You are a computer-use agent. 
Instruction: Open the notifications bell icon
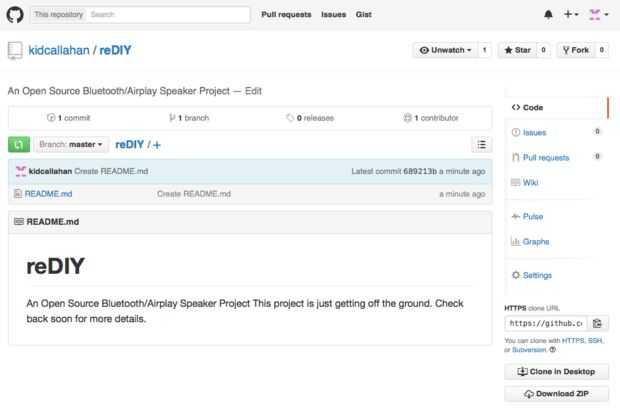548,15
